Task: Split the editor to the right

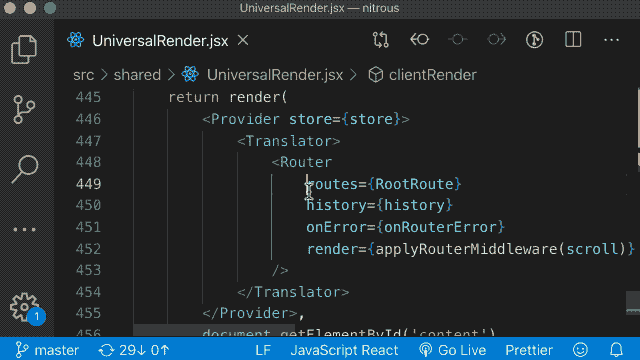Action: click(573, 40)
